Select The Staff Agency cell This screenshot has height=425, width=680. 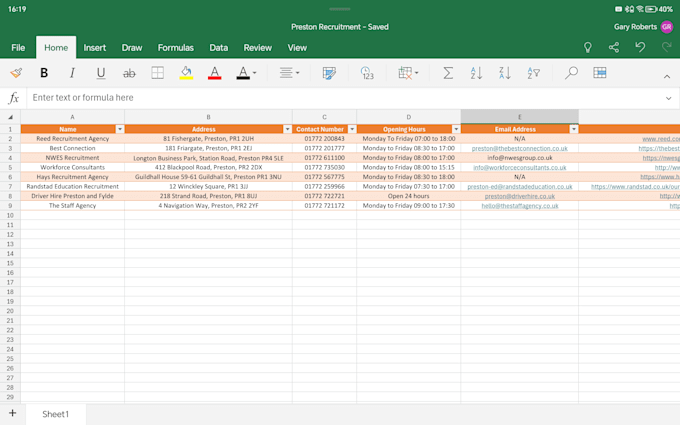click(x=72, y=206)
